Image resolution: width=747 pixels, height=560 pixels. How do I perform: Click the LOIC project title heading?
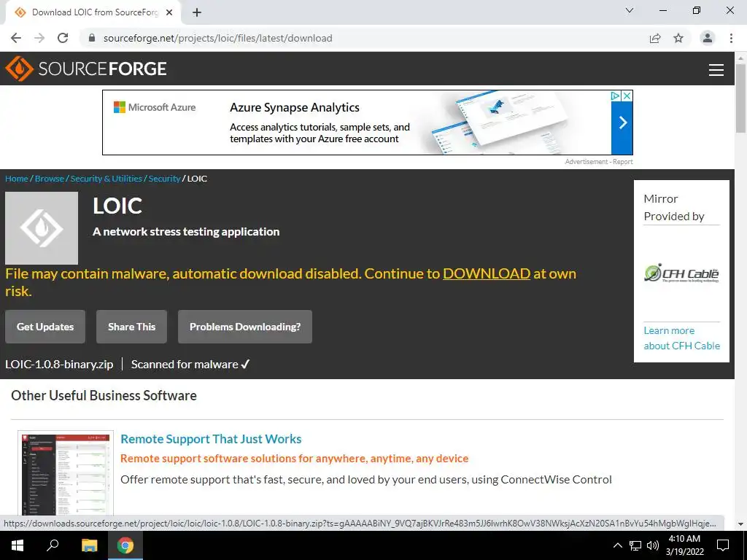click(117, 206)
